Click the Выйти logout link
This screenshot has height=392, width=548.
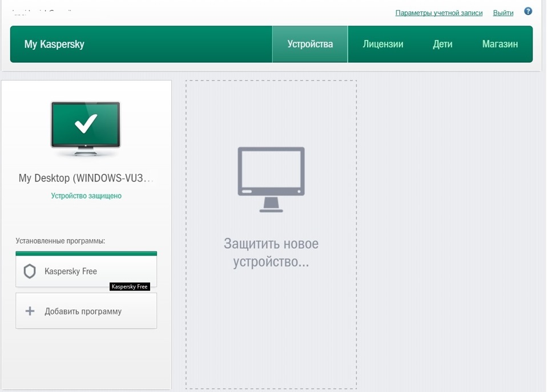(503, 13)
